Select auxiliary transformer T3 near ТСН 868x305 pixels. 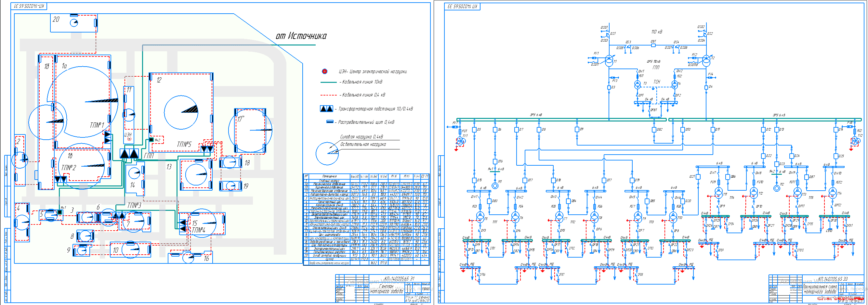tap(637, 84)
